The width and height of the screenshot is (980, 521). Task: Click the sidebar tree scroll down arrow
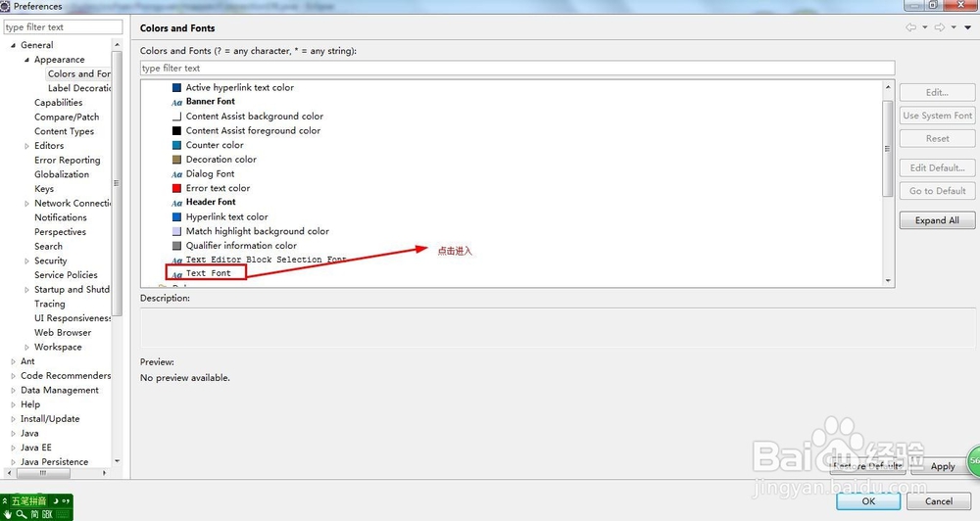[x=117, y=461]
